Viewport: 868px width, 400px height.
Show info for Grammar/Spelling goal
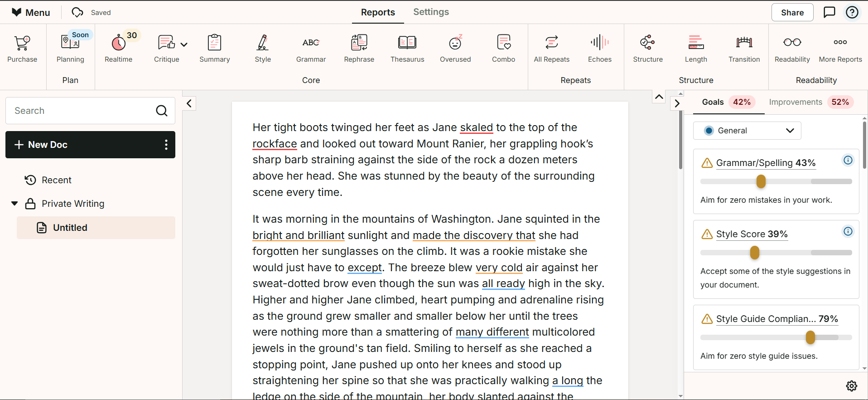(848, 160)
